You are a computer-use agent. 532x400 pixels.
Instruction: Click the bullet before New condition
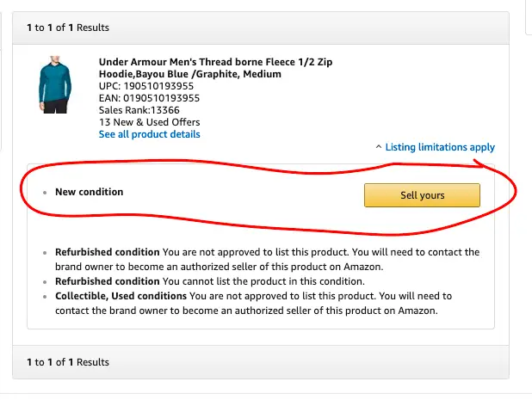pyautogui.click(x=44, y=193)
